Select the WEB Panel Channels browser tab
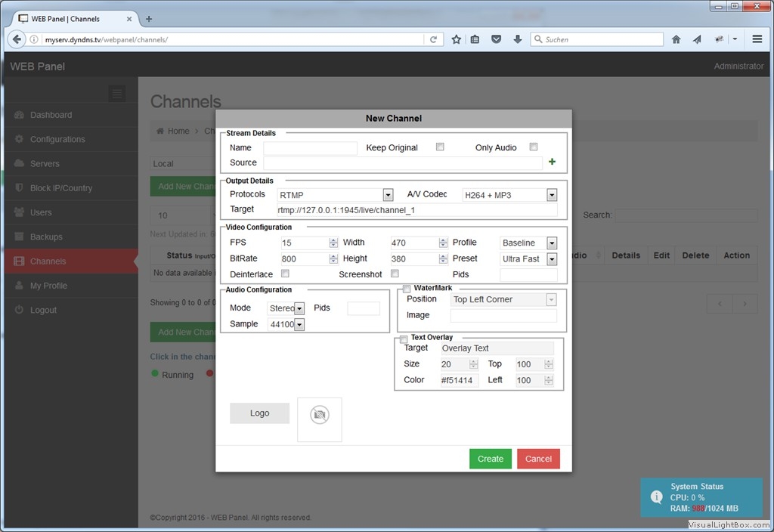This screenshot has width=774, height=532. tap(72, 19)
